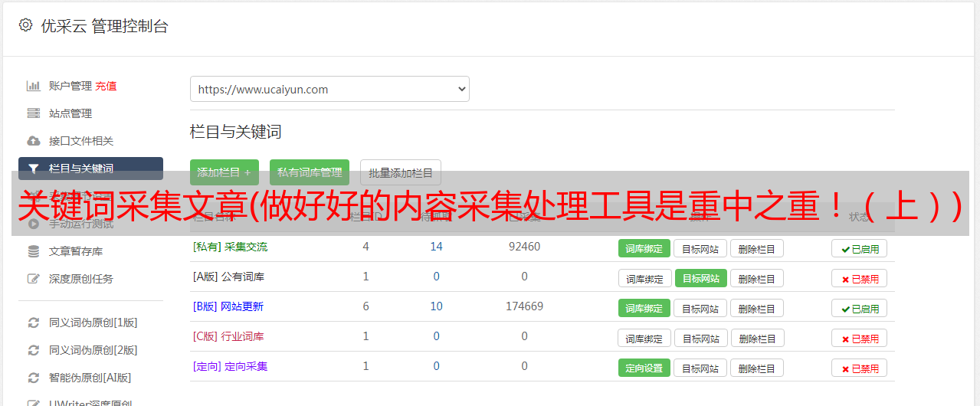Image resolution: width=980 pixels, height=406 pixels.
Task: Open the [定向] 定向采集 column link
Action: point(230,366)
